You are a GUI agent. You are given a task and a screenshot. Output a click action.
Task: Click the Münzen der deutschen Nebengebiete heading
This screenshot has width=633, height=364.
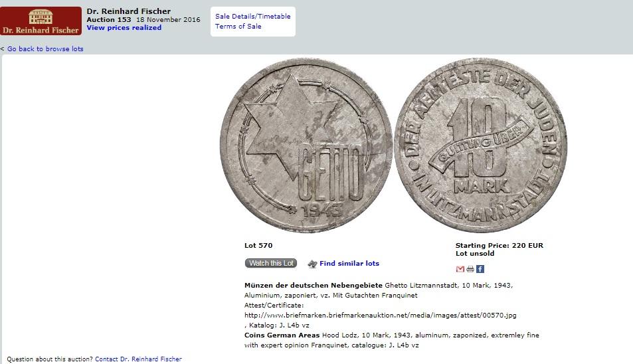point(314,286)
